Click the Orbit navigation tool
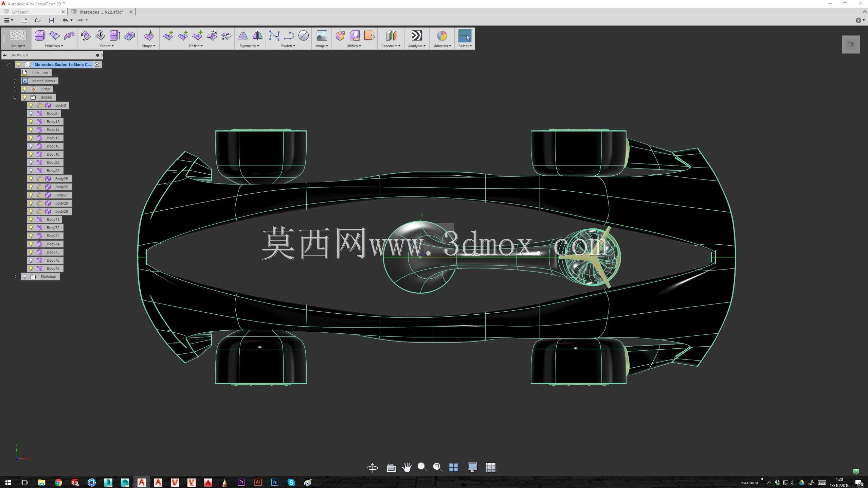 point(373,468)
